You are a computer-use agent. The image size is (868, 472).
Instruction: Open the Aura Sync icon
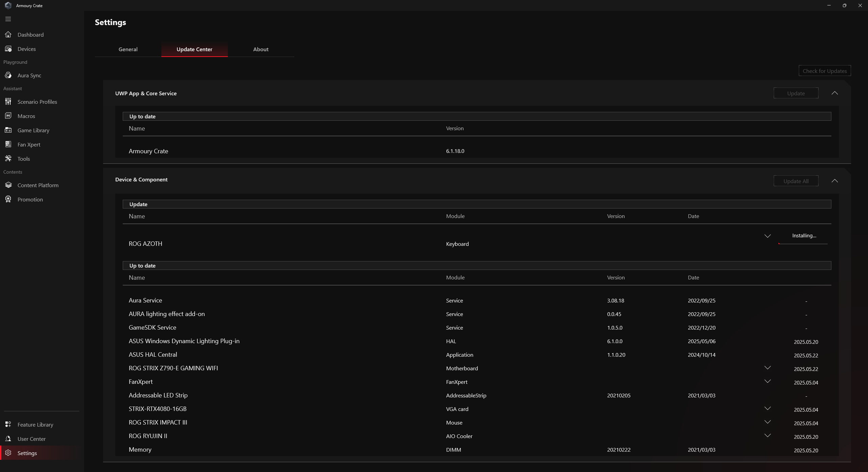[8, 75]
